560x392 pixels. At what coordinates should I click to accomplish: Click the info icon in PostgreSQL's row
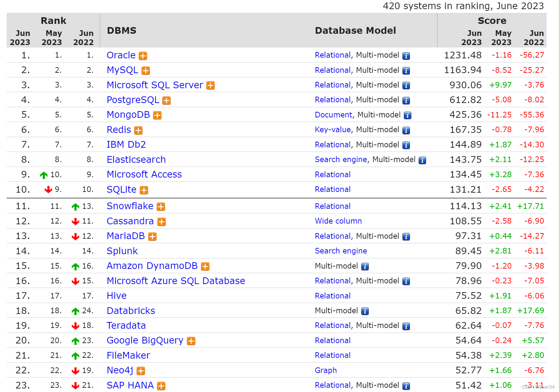click(406, 101)
